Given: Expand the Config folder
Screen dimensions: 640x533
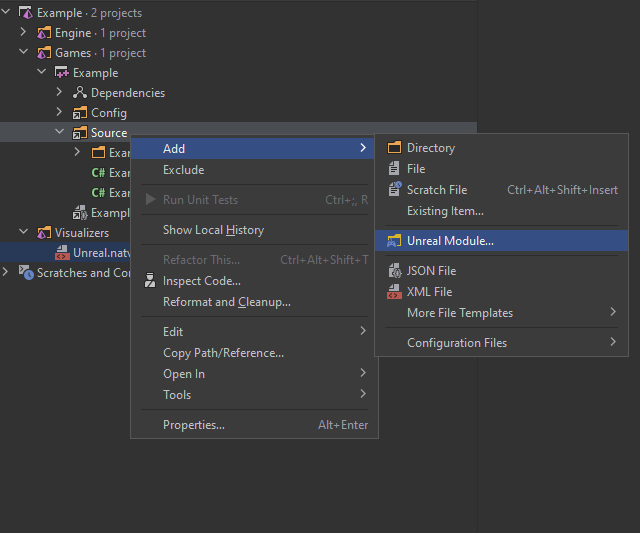Looking at the screenshot, I should tap(60, 113).
